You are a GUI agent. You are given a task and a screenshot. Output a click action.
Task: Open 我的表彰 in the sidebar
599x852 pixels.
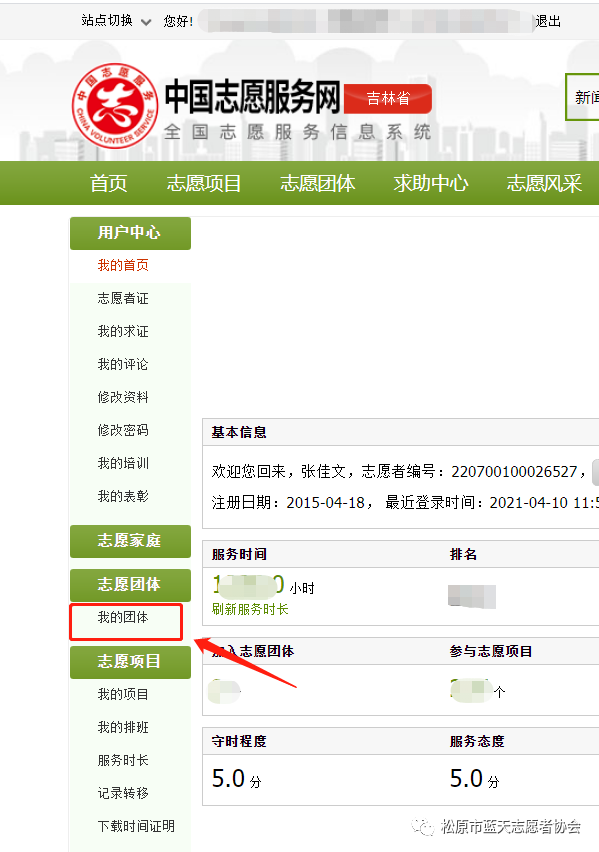123,496
